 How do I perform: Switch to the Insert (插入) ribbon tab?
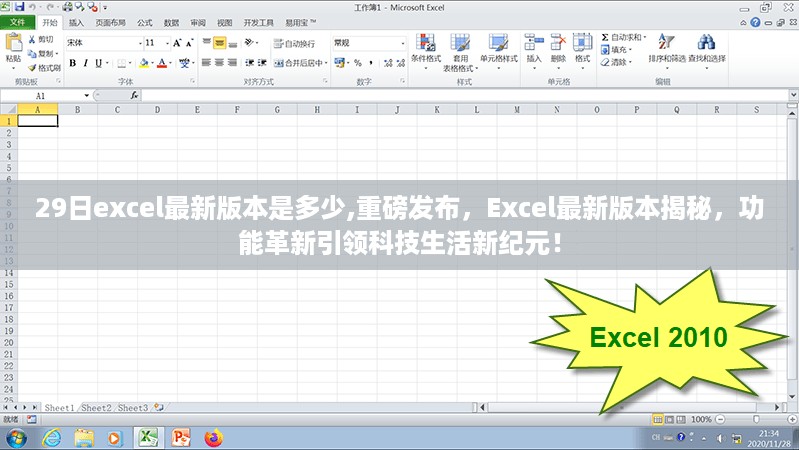pyautogui.click(x=76, y=21)
